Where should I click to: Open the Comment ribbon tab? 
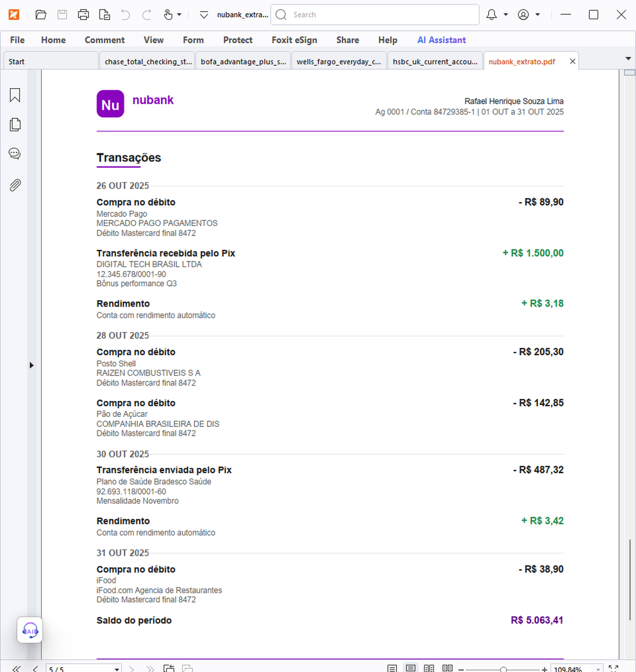coord(104,40)
